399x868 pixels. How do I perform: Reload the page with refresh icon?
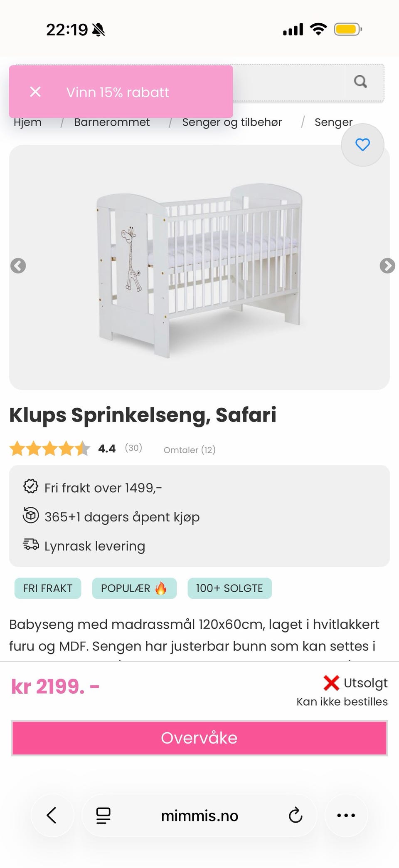tap(295, 815)
